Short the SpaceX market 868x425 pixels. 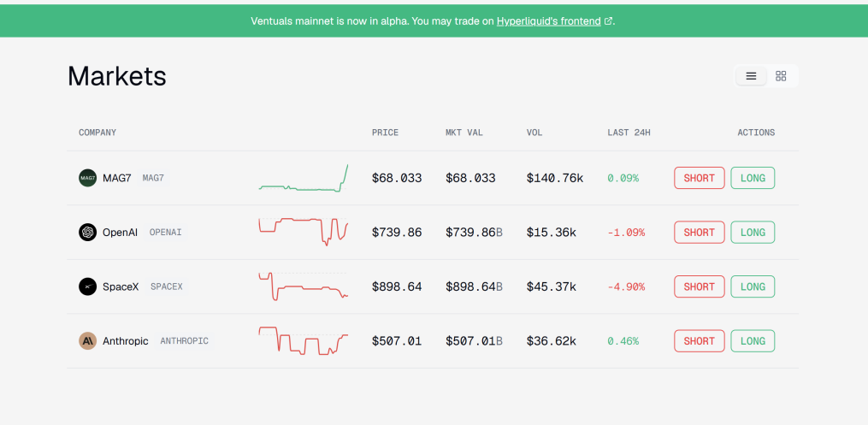(x=699, y=286)
